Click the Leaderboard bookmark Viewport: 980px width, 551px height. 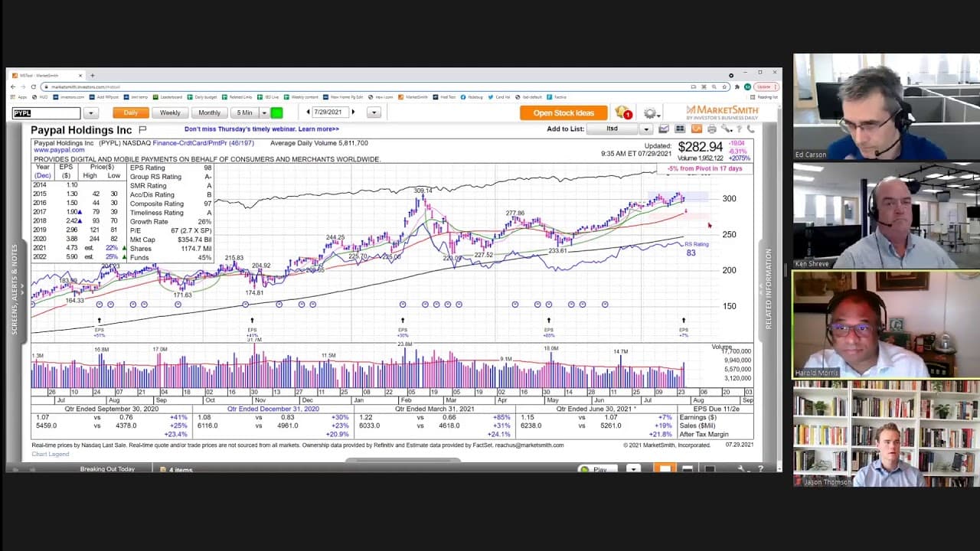click(168, 97)
